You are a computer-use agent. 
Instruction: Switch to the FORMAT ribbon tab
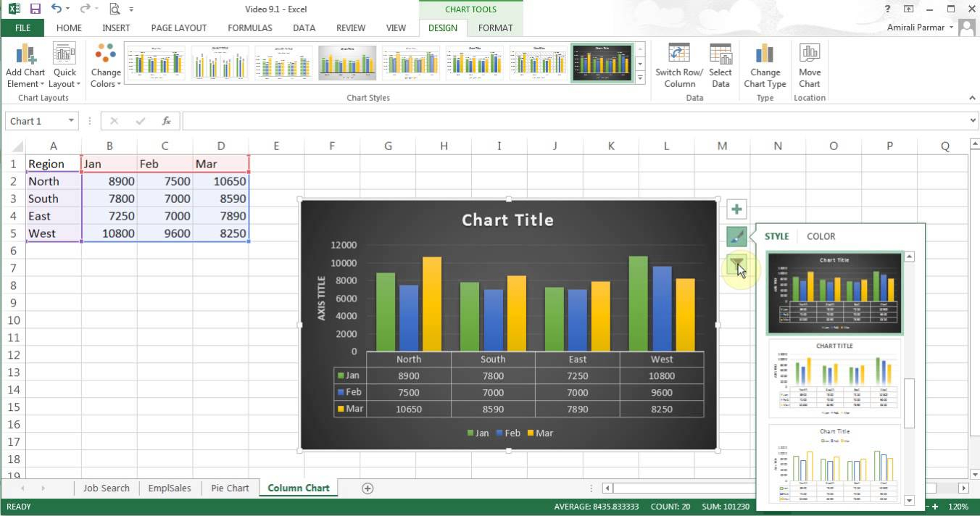pos(495,28)
